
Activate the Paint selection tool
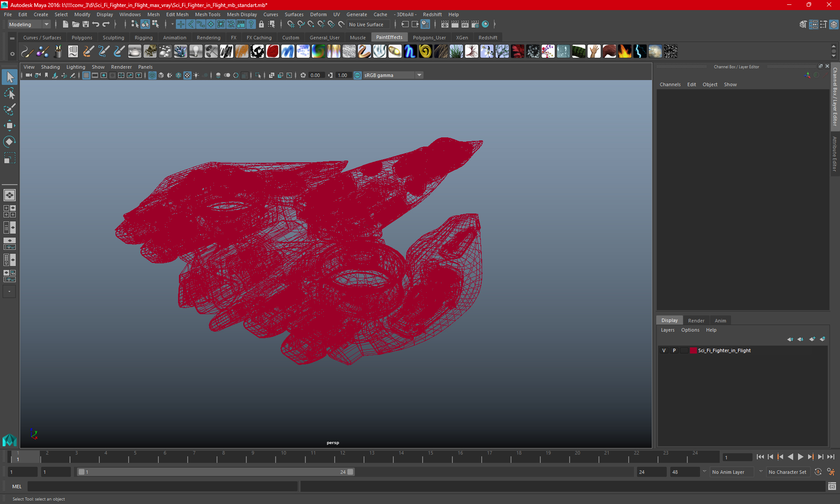pyautogui.click(x=10, y=109)
